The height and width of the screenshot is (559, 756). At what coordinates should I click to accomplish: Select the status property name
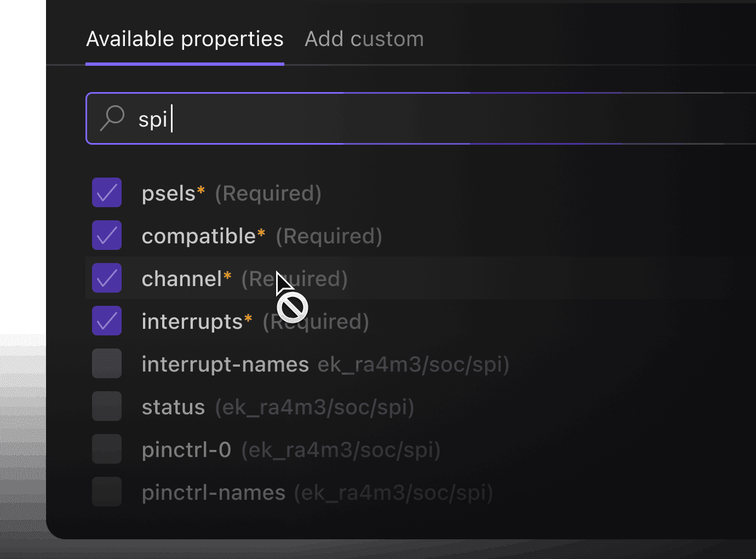click(x=173, y=407)
